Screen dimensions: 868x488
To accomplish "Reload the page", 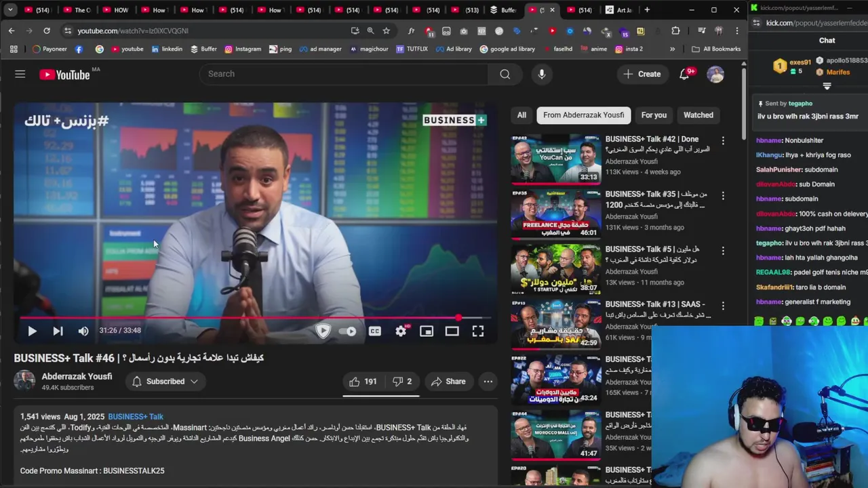I will (47, 30).
